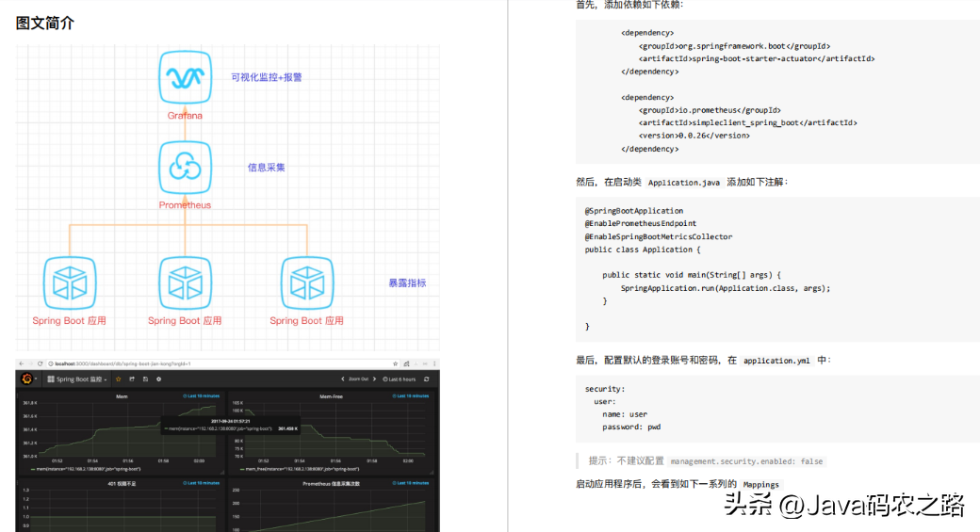Screen dimensions: 980x532
Task: Click the browser back arrow in the Grafana screenshot
Action: [22, 363]
